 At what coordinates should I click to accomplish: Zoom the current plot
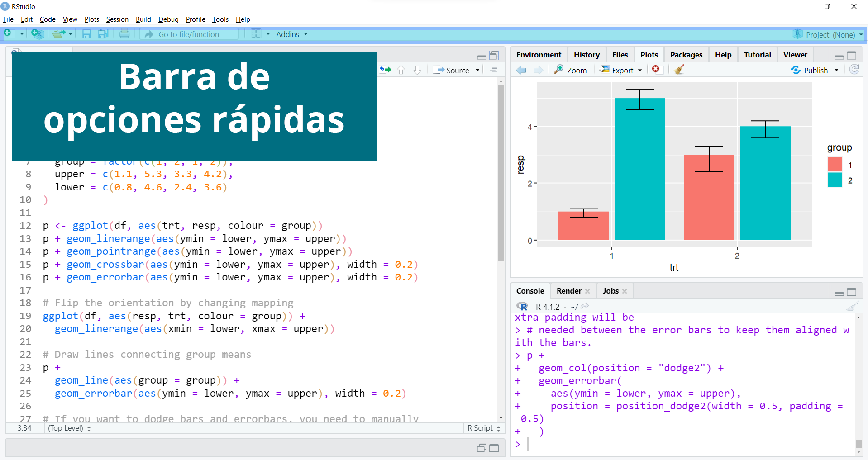click(x=570, y=70)
